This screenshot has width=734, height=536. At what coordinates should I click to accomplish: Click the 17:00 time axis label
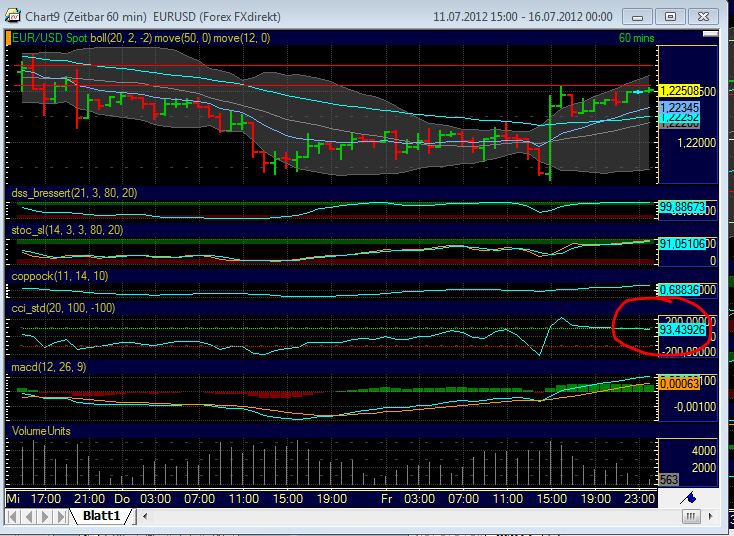(x=45, y=499)
